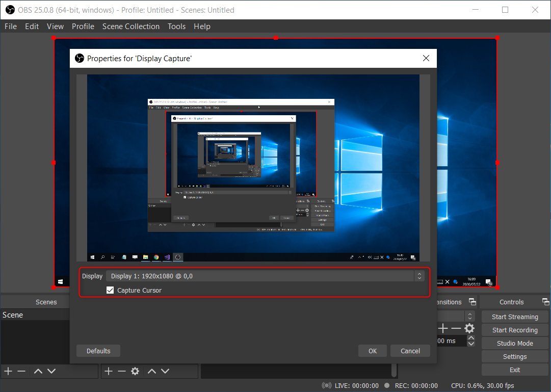
Task: Click 'LIVE: 00:00:00' status text
Action: tap(357, 386)
